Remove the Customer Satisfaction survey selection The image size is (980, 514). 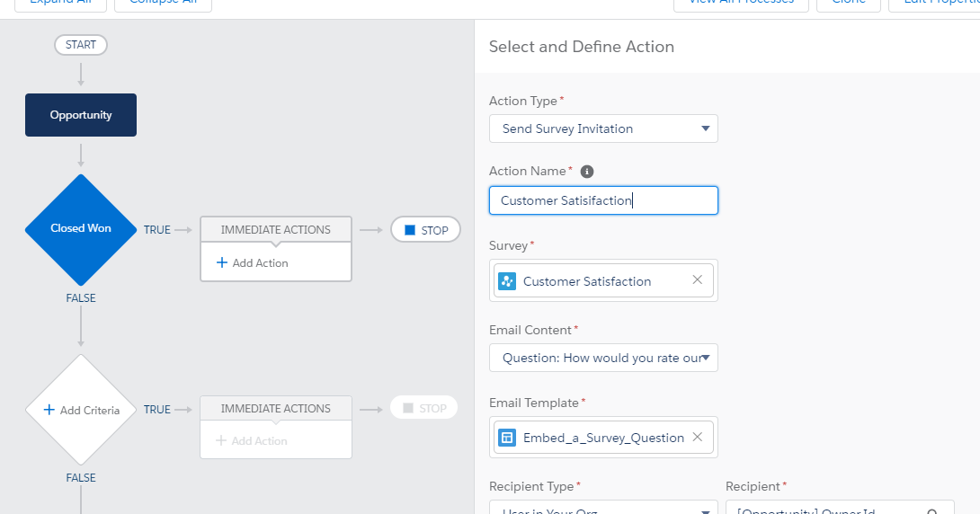pyautogui.click(x=697, y=280)
